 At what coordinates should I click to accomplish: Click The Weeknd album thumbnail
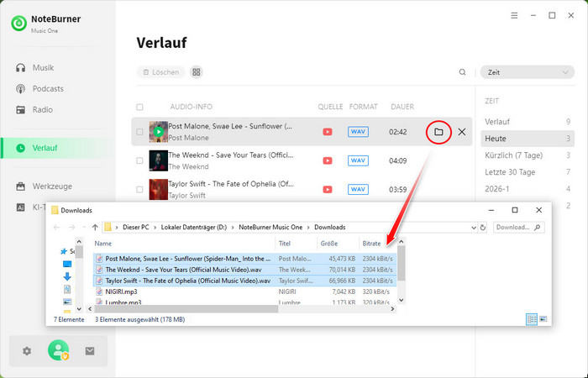point(158,160)
